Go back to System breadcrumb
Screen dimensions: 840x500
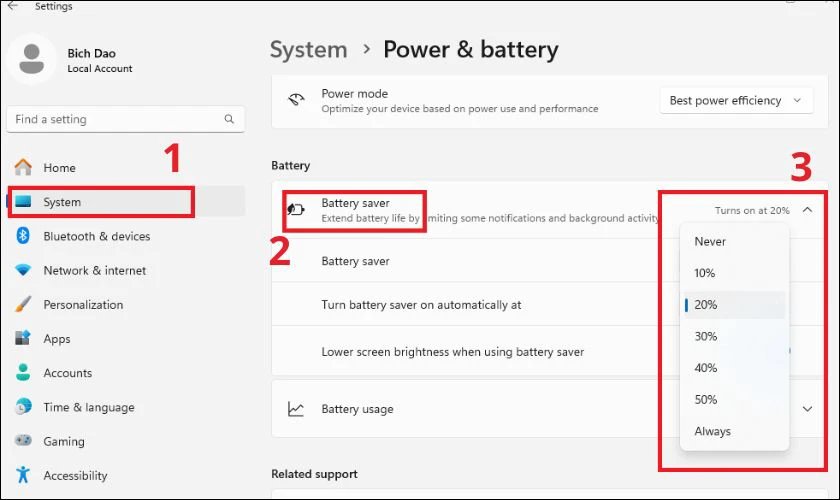309,49
